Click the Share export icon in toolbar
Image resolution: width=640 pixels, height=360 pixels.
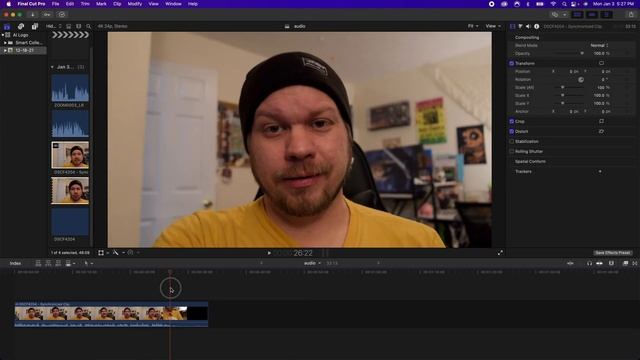click(631, 15)
